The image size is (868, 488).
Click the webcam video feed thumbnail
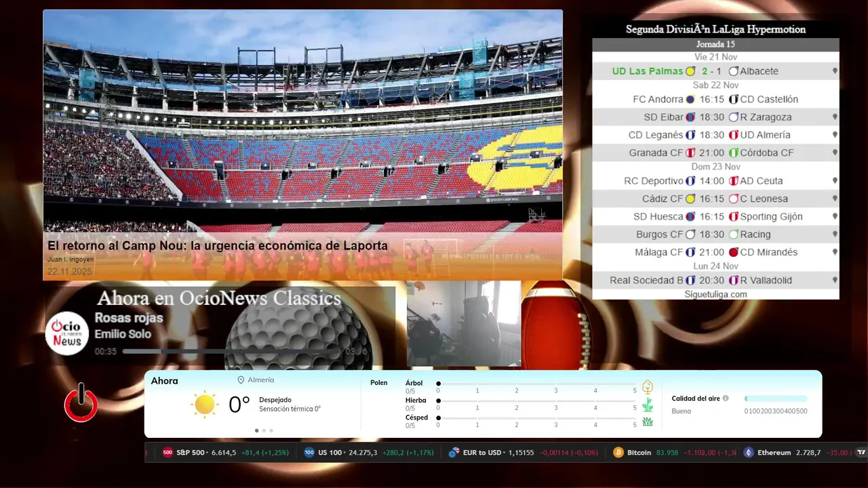click(464, 325)
